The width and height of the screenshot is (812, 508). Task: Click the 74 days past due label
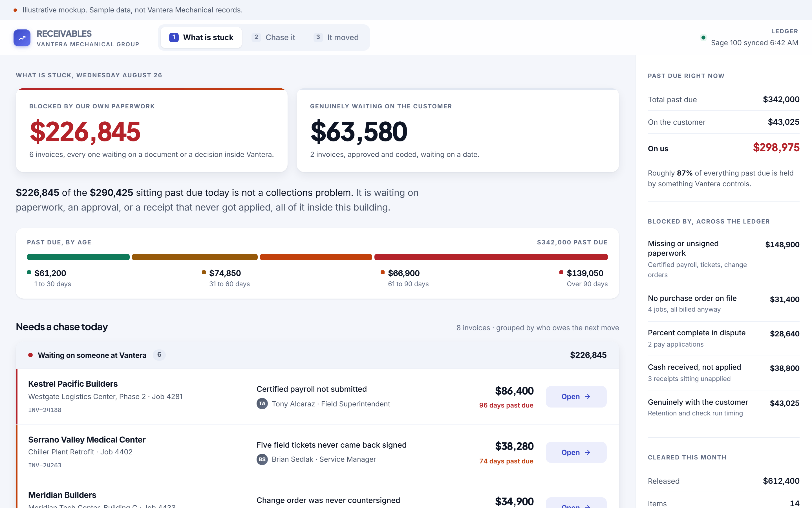tap(506, 461)
